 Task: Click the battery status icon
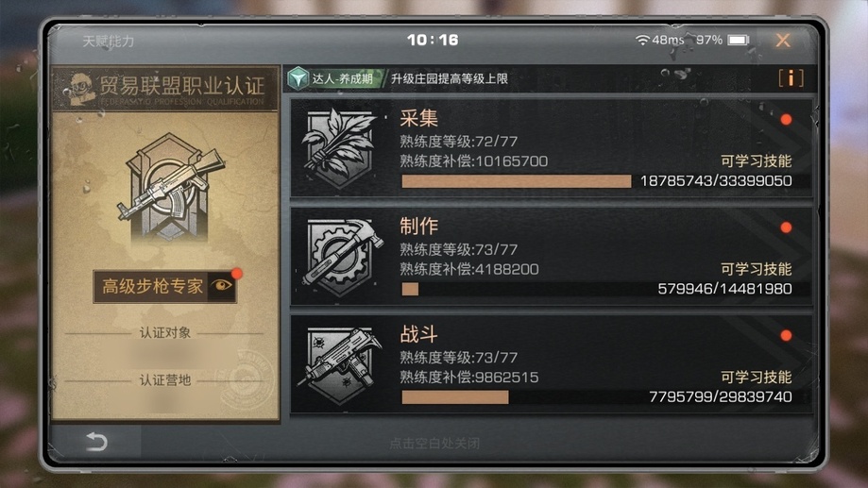click(x=738, y=40)
